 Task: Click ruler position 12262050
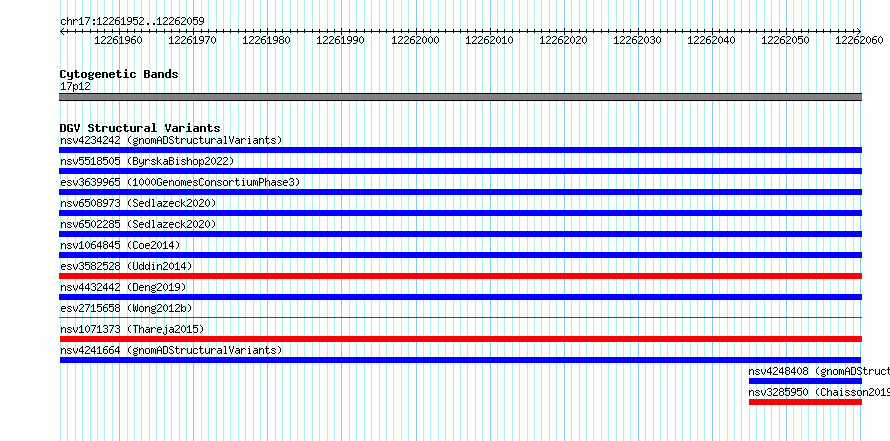click(x=786, y=40)
